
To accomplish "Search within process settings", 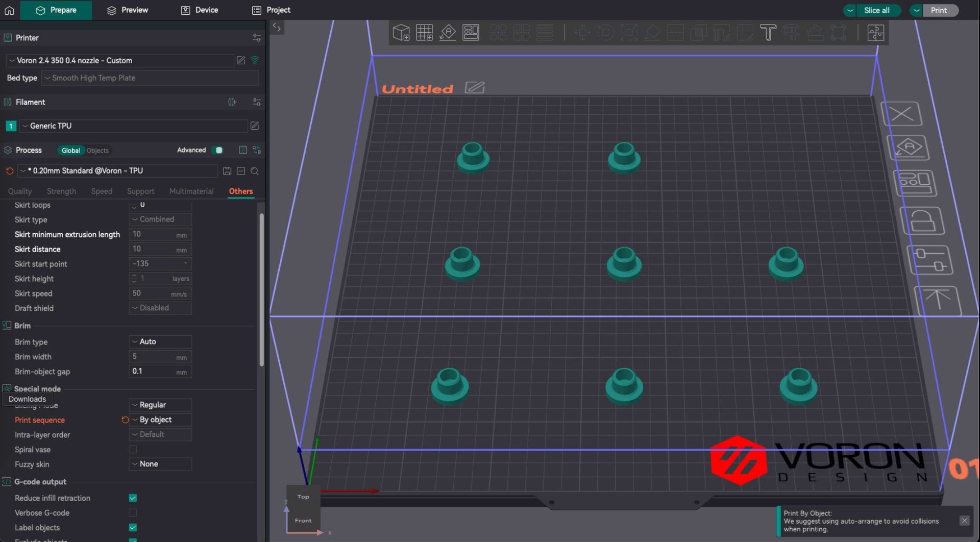I will [255, 171].
